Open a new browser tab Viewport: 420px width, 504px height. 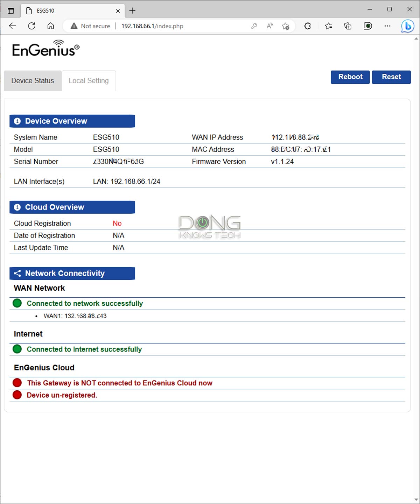point(132,10)
